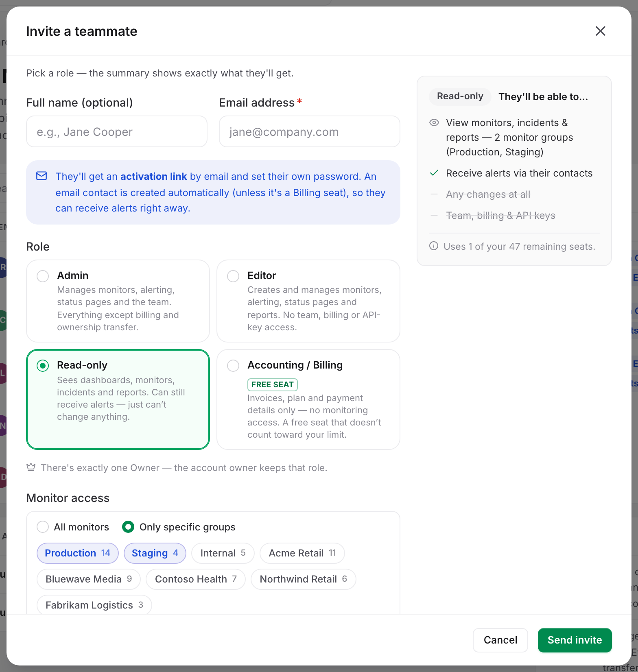Click the activation link text
The image size is (638, 672).
[x=154, y=177]
